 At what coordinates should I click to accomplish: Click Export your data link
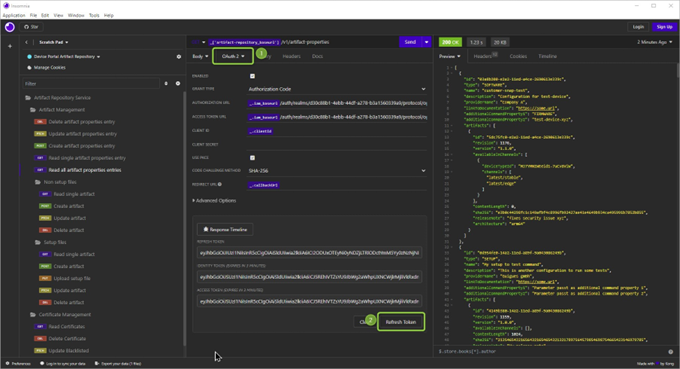118,364
